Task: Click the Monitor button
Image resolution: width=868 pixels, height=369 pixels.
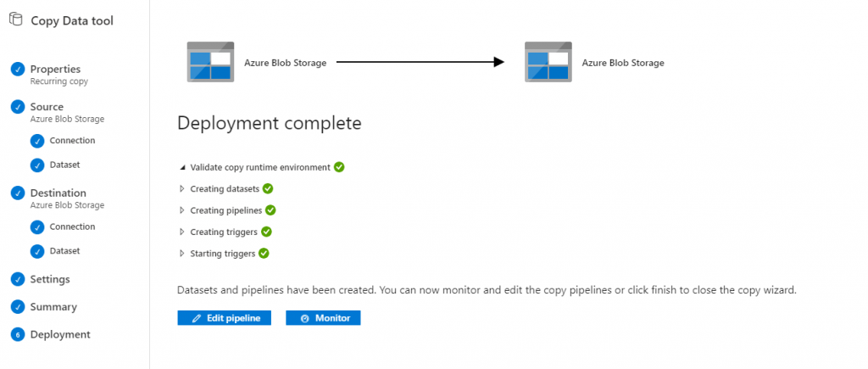Action: [x=323, y=318]
